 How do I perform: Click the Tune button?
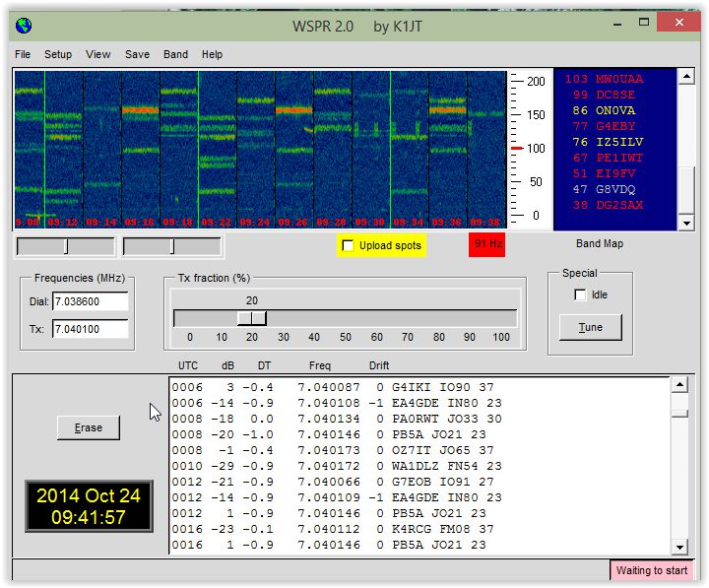[x=591, y=327]
